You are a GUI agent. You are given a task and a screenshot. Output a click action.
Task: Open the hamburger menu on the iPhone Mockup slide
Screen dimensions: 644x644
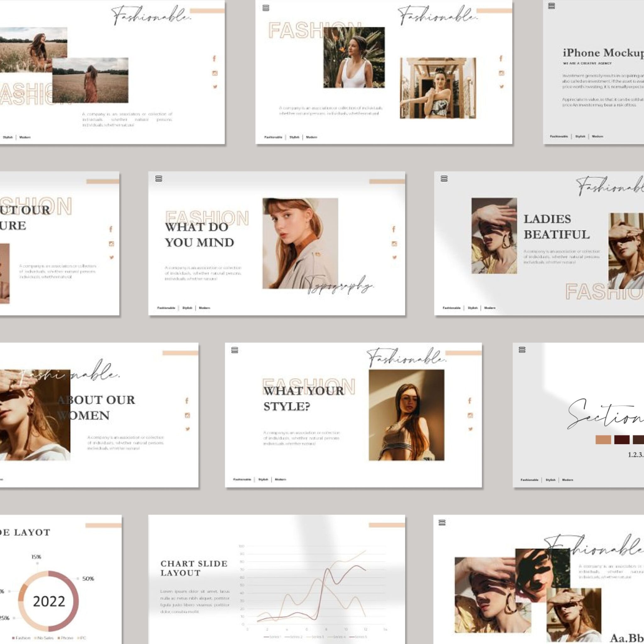tap(552, 6)
